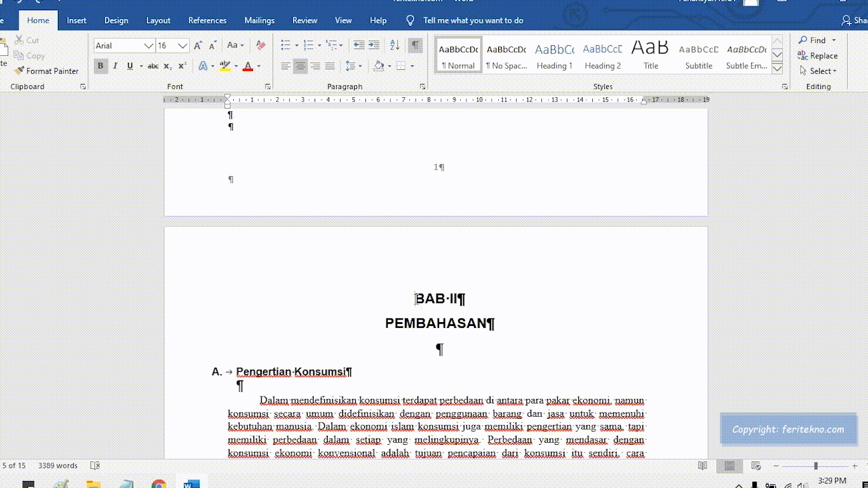The height and width of the screenshot is (488, 868).
Task: Switch to Read Mode view
Action: click(x=702, y=466)
